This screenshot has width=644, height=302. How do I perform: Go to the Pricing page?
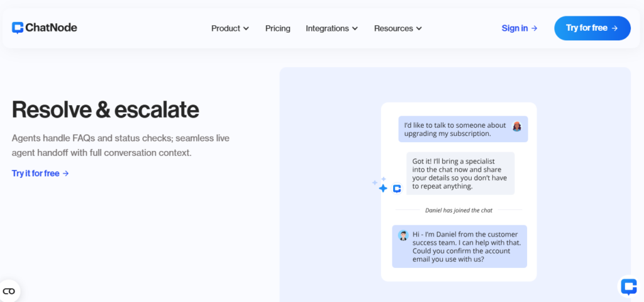277,28
